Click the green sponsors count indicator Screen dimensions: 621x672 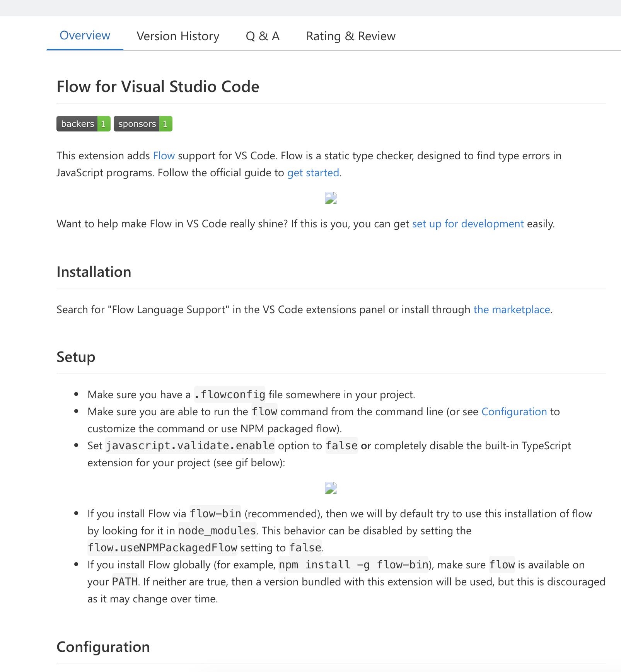click(165, 124)
